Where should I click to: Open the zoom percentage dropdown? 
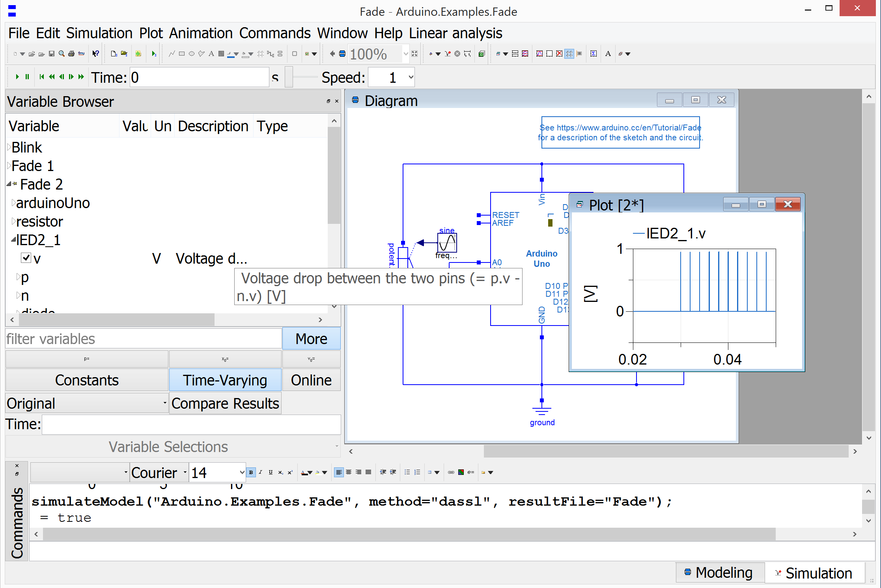[405, 54]
